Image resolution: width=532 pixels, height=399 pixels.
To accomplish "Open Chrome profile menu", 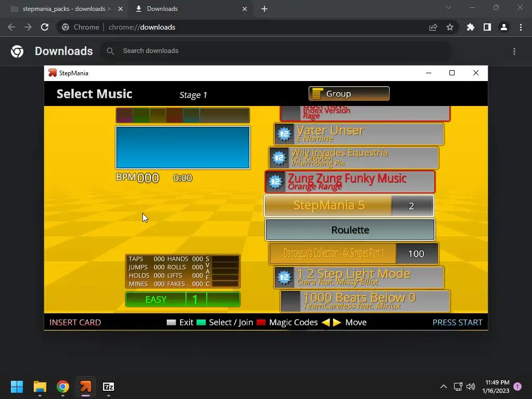I will pyautogui.click(x=504, y=27).
